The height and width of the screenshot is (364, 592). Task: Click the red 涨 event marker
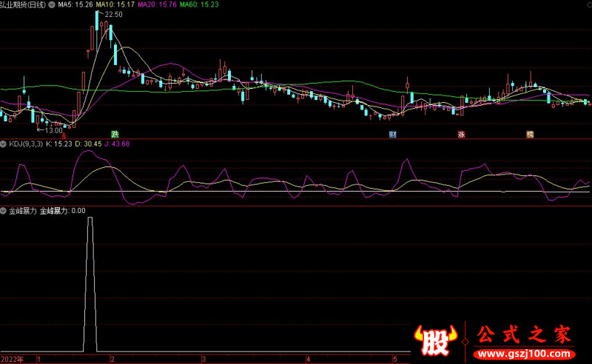click(x=461, y=134)
